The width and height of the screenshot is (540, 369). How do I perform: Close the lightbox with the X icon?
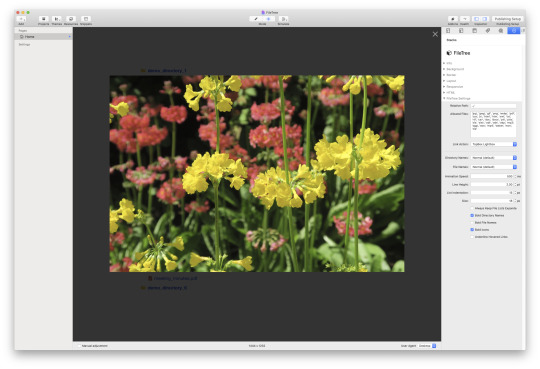pyautogui.click(x=435, y=34)
